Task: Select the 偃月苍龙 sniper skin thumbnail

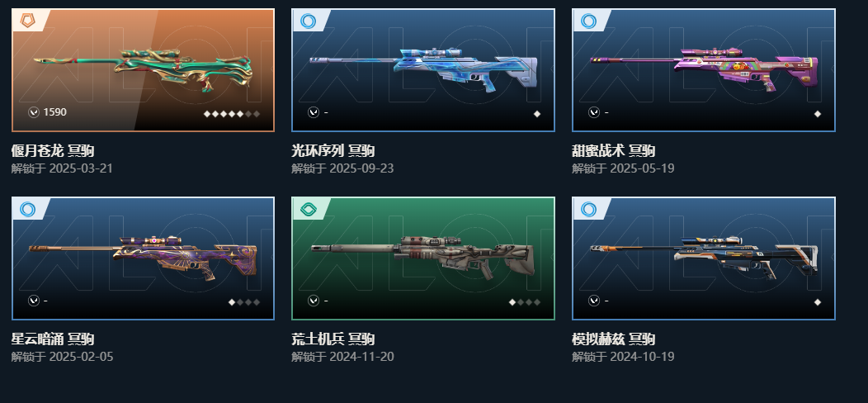Action: click(143, 70)
